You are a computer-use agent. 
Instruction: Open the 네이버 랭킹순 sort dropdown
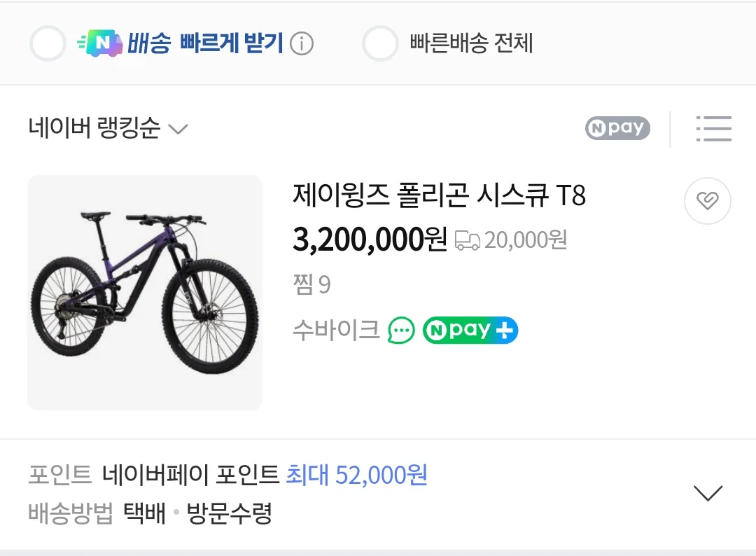[x=108, y=129]
